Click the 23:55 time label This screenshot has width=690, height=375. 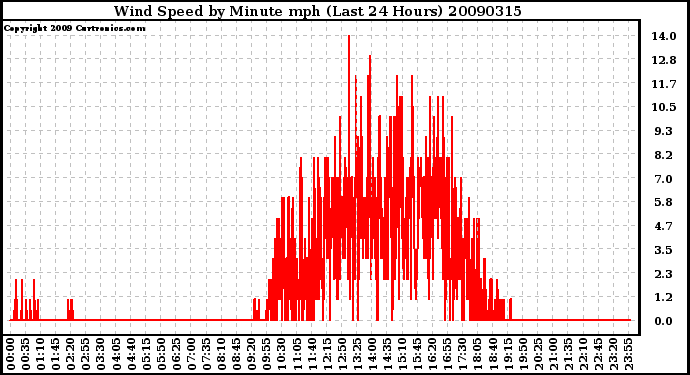coord(628,354)
